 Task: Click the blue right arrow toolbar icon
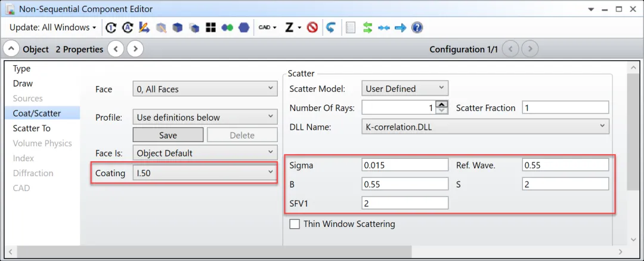(x=400, y=27)
